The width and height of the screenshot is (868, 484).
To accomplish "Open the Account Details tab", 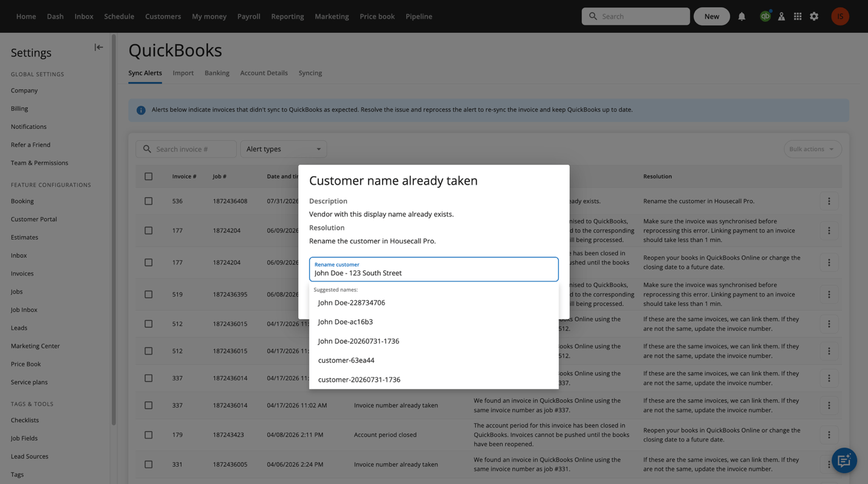I will 264,73.
